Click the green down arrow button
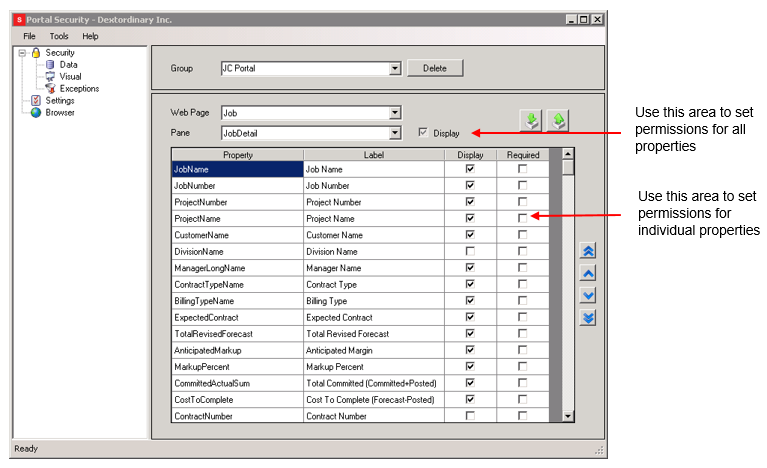This screenshot has width=767, height=468. (x=532, y=120)
